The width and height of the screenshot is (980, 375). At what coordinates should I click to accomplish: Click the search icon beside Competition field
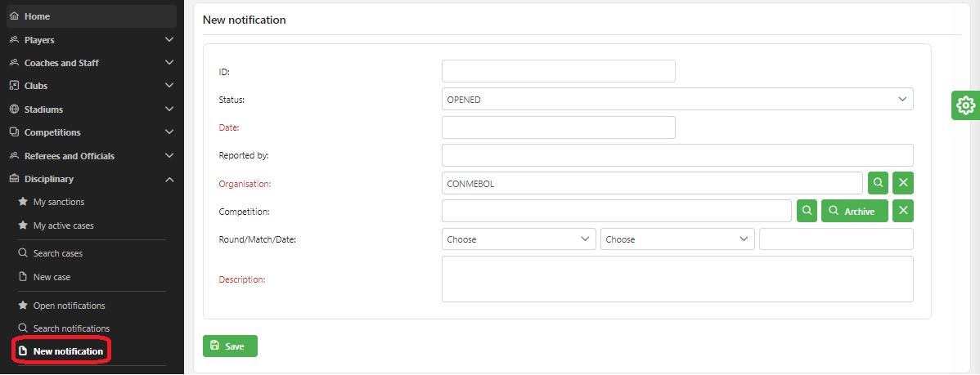click(x=807, y=211)
